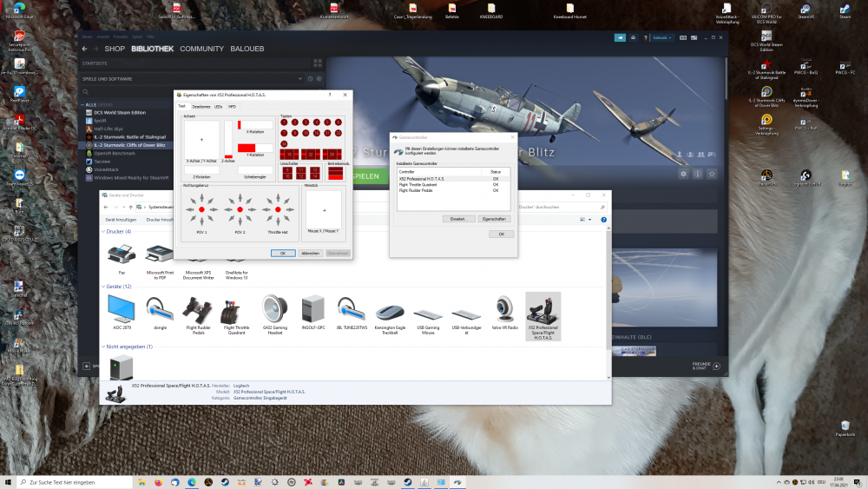Click the Windows taskbar search box
The width and height of the screenshot is (868, 489).
pos(69,481)
